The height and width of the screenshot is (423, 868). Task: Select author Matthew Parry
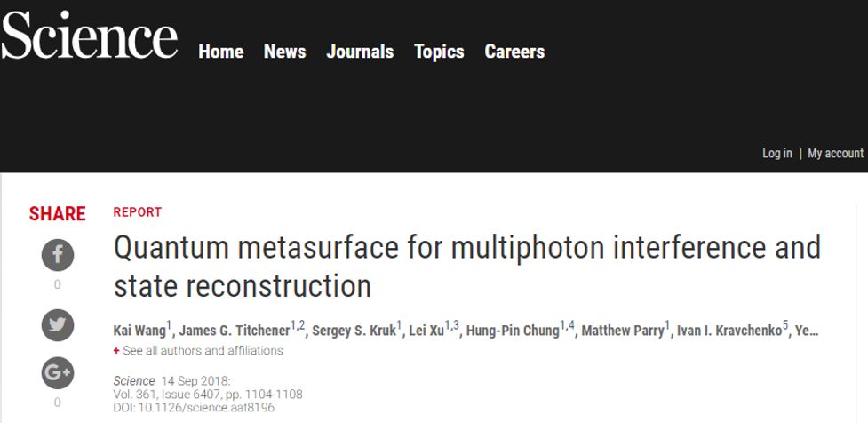point(623,331)
